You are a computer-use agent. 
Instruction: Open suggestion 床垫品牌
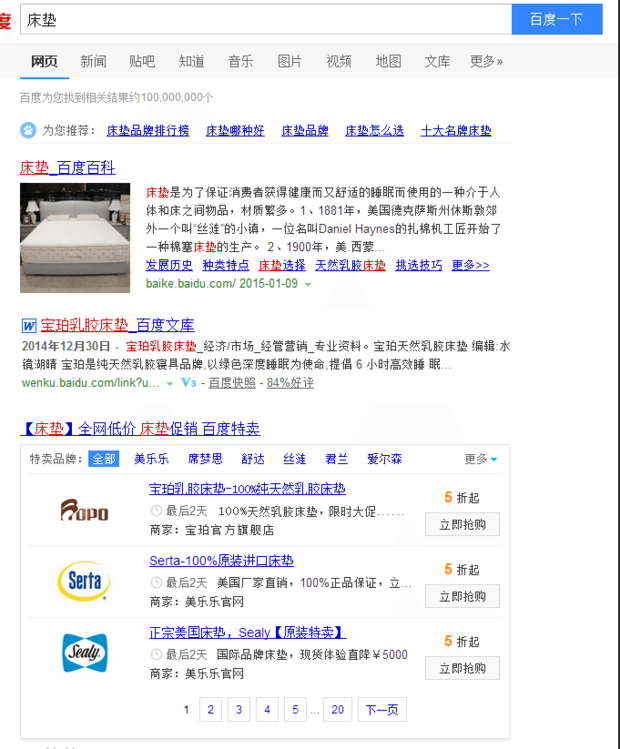(x=305, y=130)
